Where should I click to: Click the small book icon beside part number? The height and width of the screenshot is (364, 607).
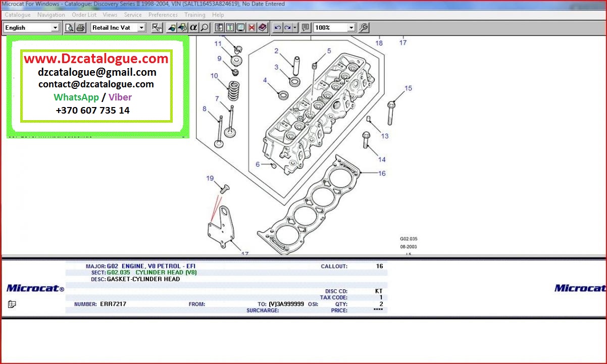pos(12,304)
